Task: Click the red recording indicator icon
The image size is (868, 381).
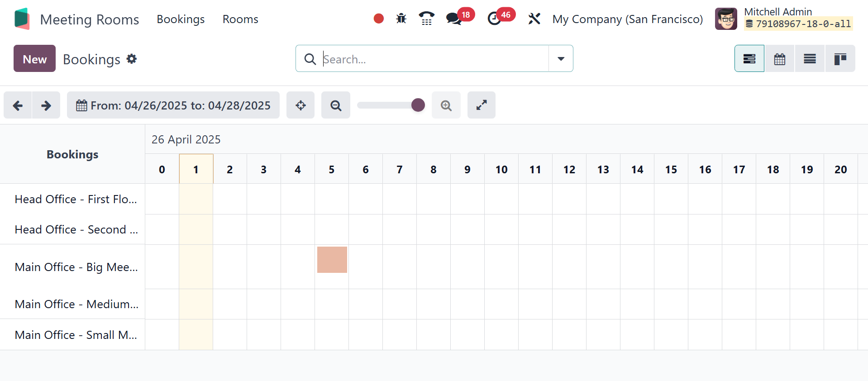Action: click(379, 19)
